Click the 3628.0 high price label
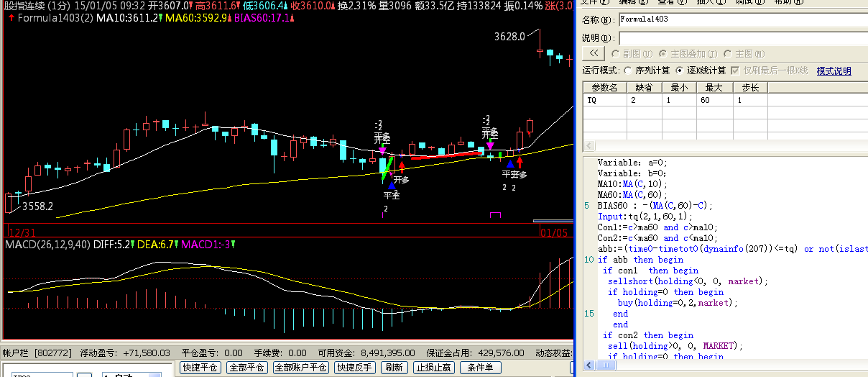 tap(509, 36)
